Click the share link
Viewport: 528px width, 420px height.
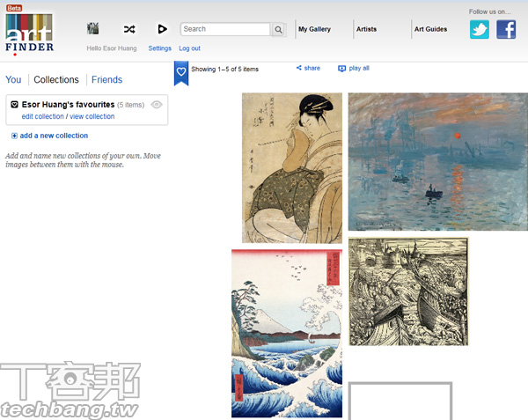point(308,68)
